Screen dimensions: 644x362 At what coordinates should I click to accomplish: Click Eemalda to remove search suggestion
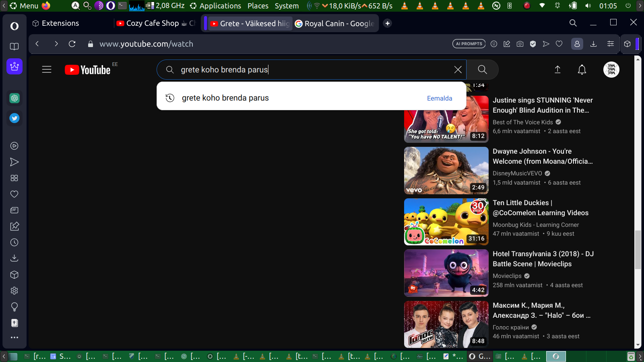tap(440, 98)
